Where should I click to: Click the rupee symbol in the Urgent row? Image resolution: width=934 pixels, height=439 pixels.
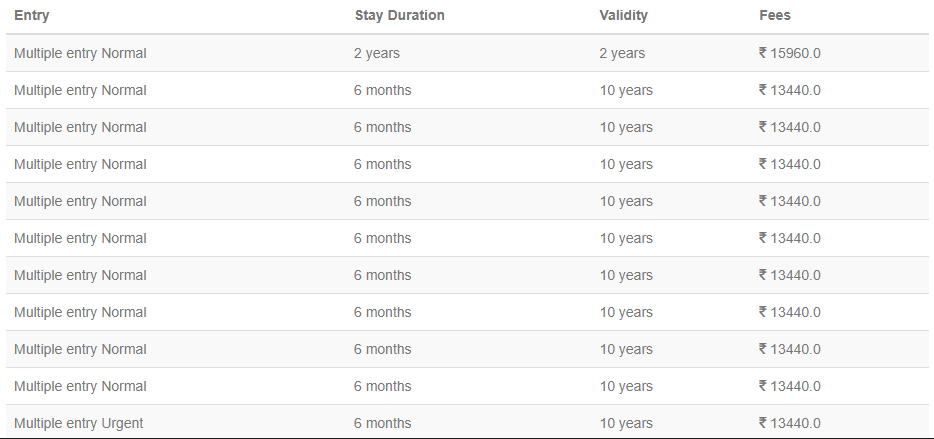pyautogui.click(x=763, y=423)
